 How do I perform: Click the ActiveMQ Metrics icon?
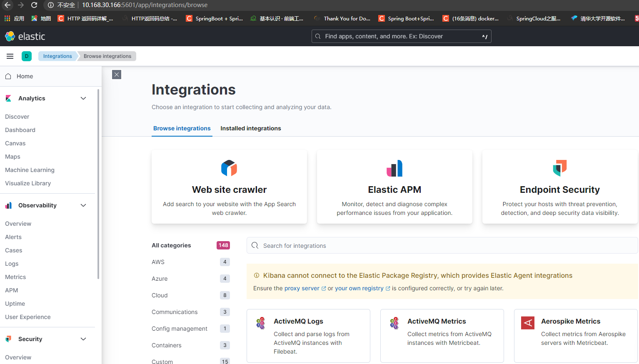click(394, 323)
